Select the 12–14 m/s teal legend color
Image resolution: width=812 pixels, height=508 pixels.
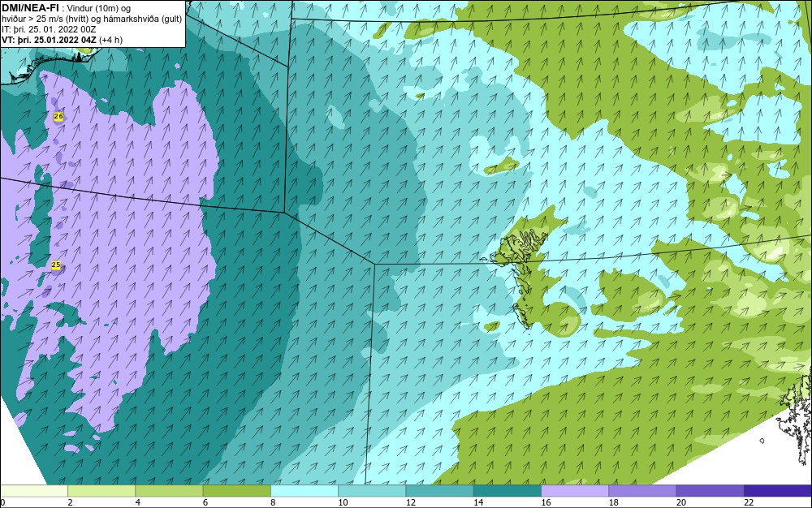439,491
